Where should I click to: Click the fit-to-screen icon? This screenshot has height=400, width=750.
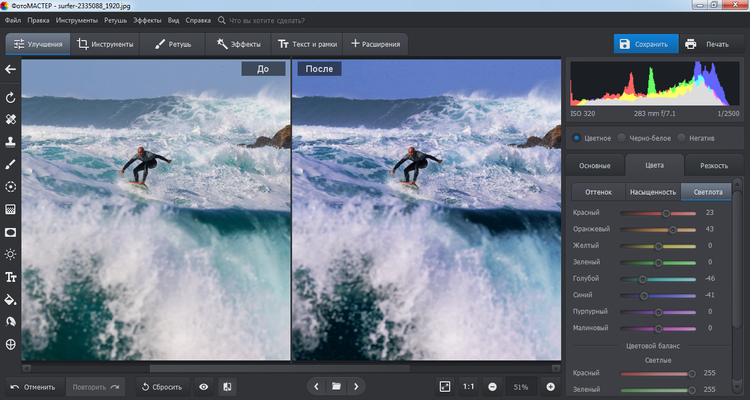(x=445, y=386)
